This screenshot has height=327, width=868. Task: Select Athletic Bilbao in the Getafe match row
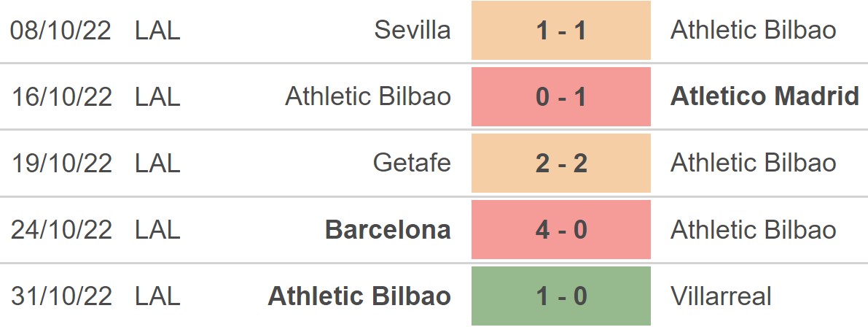coord(753,162)
